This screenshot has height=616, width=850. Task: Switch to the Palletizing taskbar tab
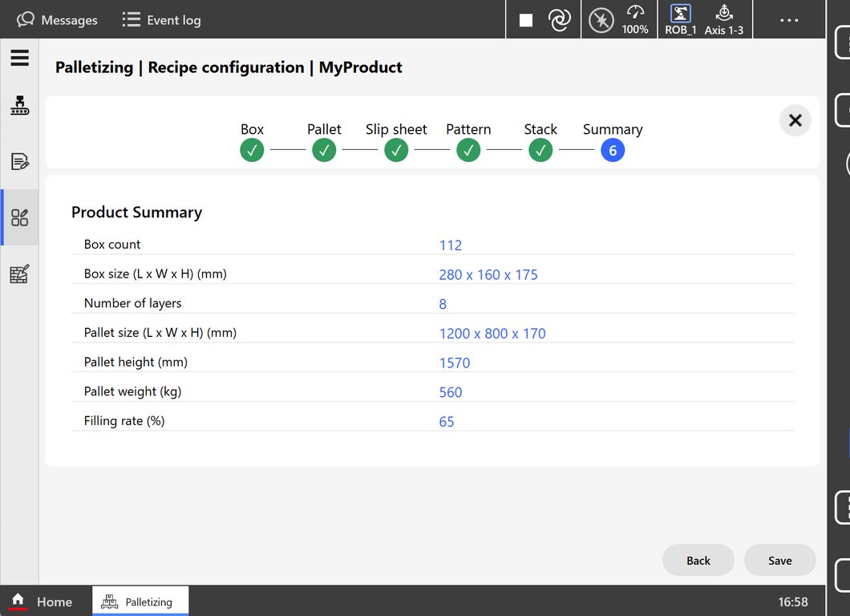coord(140,602)
